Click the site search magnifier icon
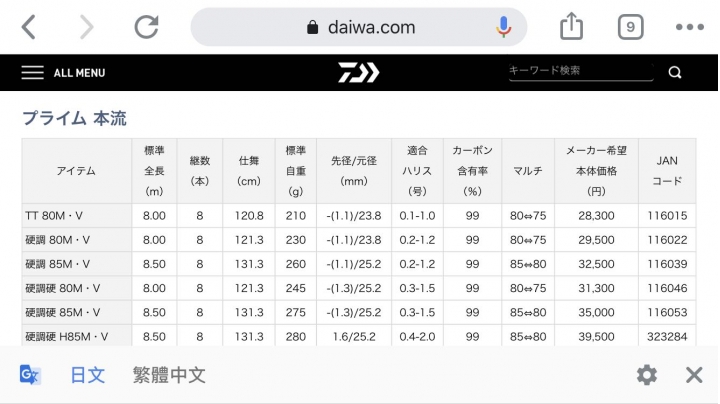Screen dimensions: 720x404 tap(675, 73)
